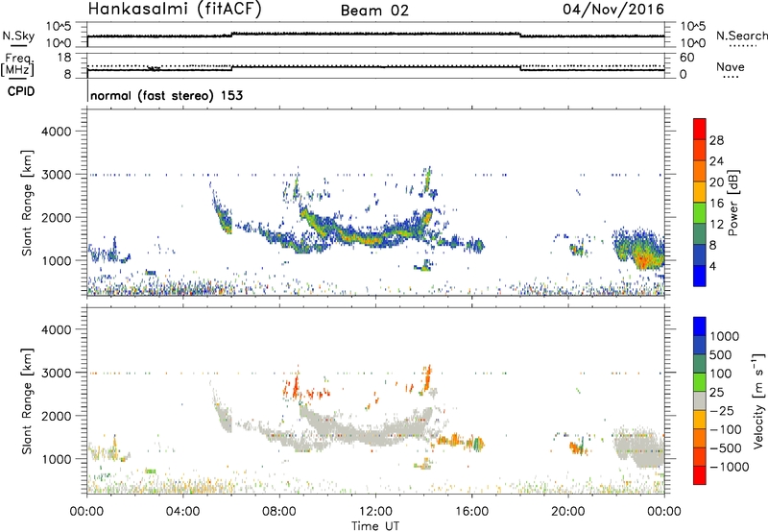Pick the dark blue bottom segment of Power colorbar
768x532 pixels.
[x=700, y=276]
